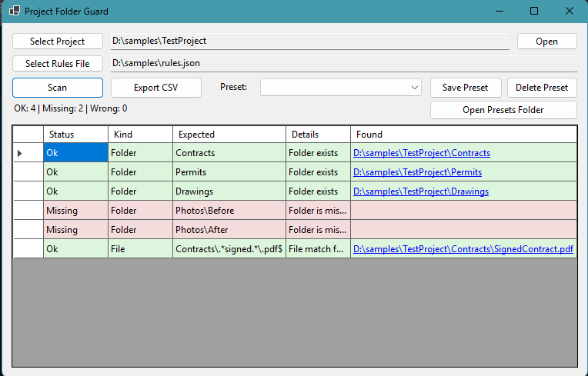The image size is (588, 376).
Task: Open the TestProject\Permits folder link
Action: click(419, 172)
